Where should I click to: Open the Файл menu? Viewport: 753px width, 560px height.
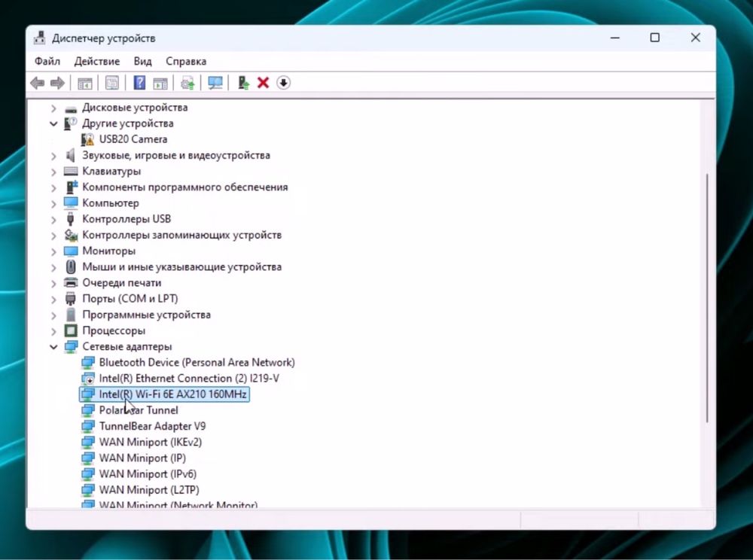[47, 62]
